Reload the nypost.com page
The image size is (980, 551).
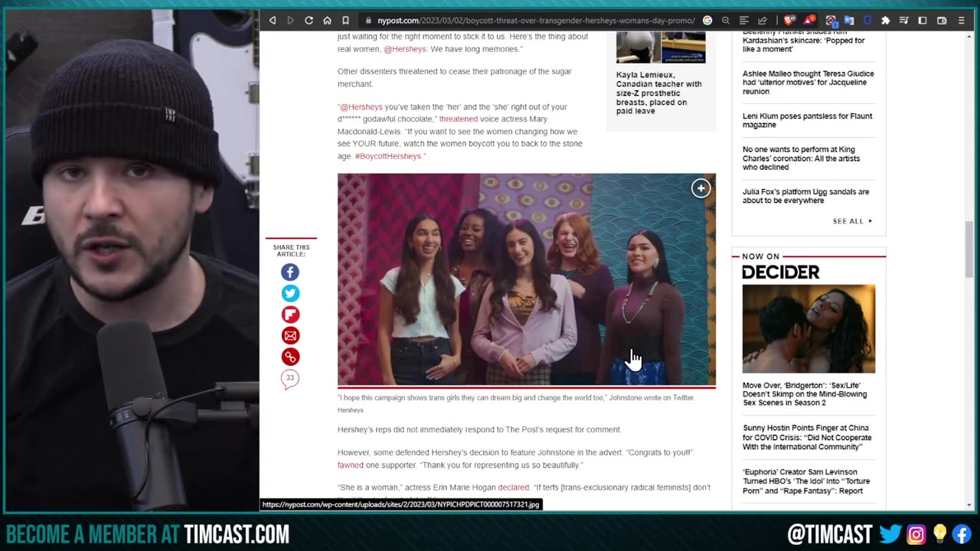point(309,21)
